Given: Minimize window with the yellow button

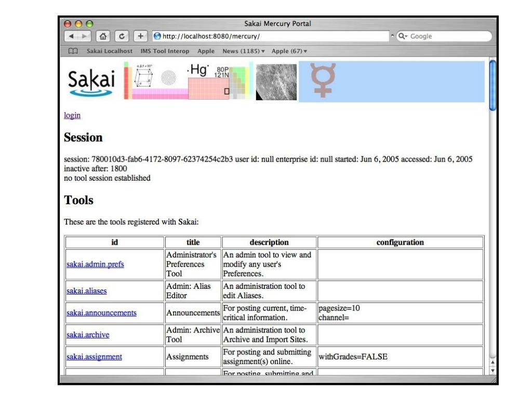Looking at the screenshot, I should tap(78, 24).
